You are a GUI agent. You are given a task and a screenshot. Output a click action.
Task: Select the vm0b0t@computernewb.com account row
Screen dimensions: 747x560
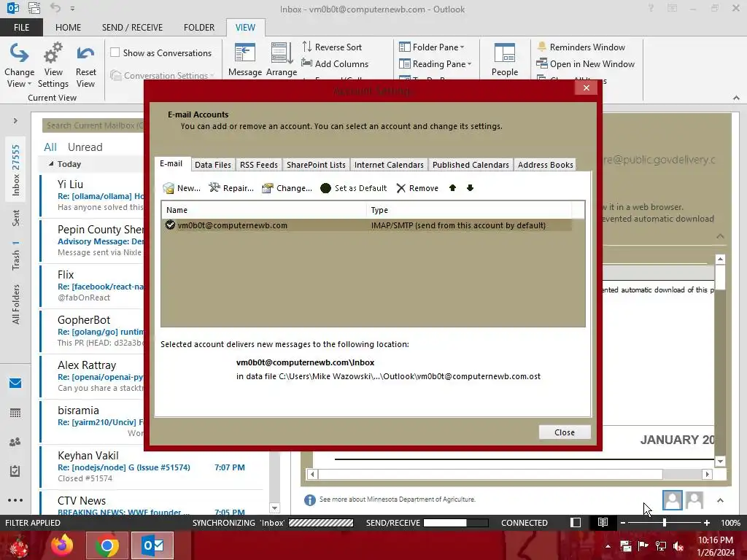[x=366, y=225]
